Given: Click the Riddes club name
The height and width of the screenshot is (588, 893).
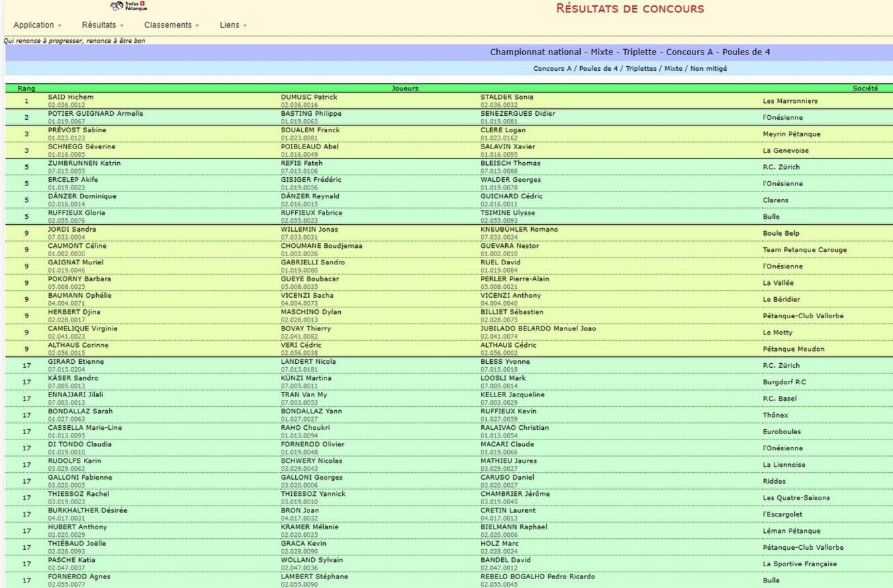Looking at the screenshot, I should tap(774, 482).
